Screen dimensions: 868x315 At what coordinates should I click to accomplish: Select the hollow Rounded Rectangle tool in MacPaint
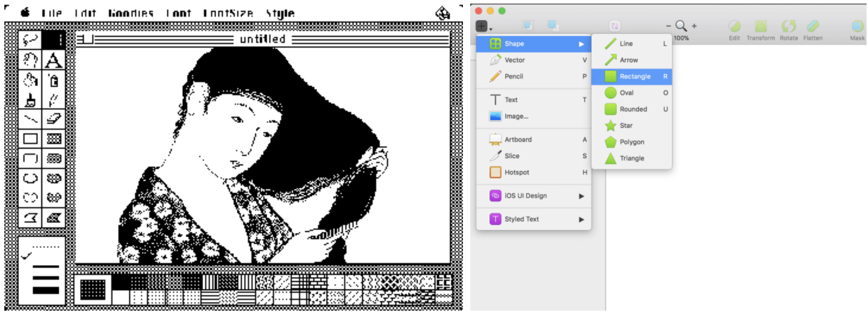30,158
